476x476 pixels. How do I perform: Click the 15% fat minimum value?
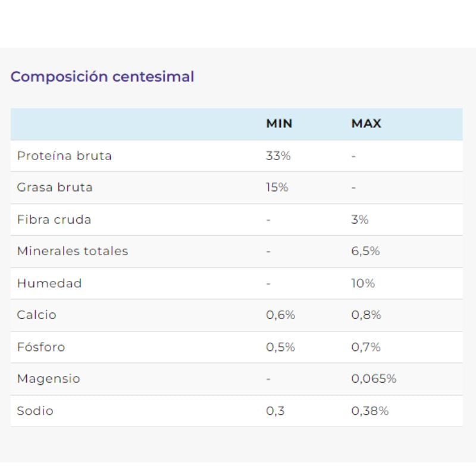tap(277, 187)
